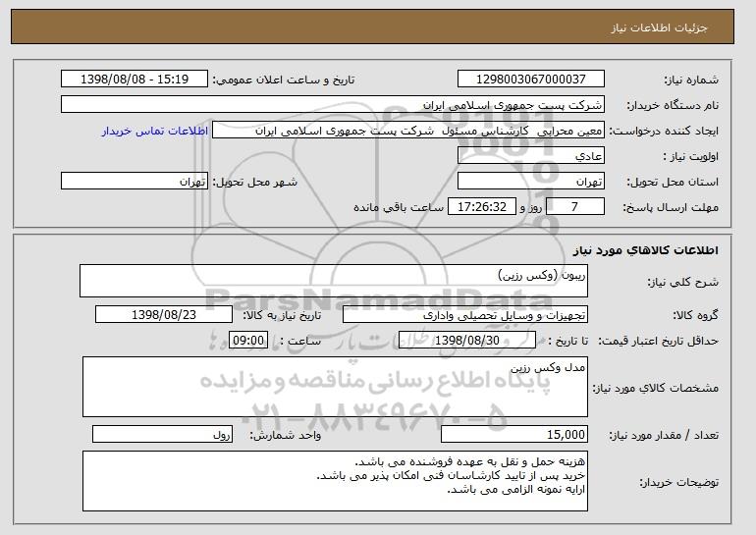756x535 pixels.
Task: Select the price validity date 1398/08/30
Action: pyautogui.click(x=467, y=341)
